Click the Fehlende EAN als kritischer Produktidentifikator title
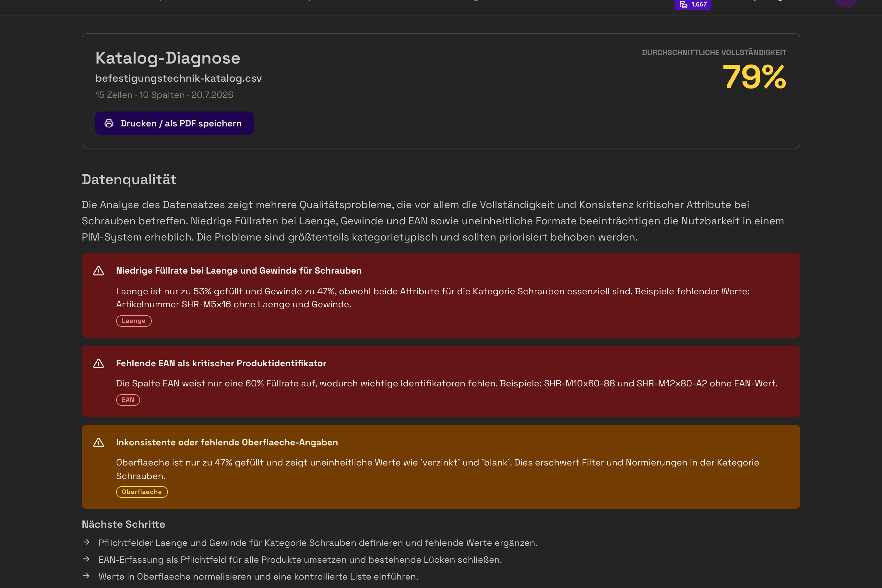 [x=221, y=363]
